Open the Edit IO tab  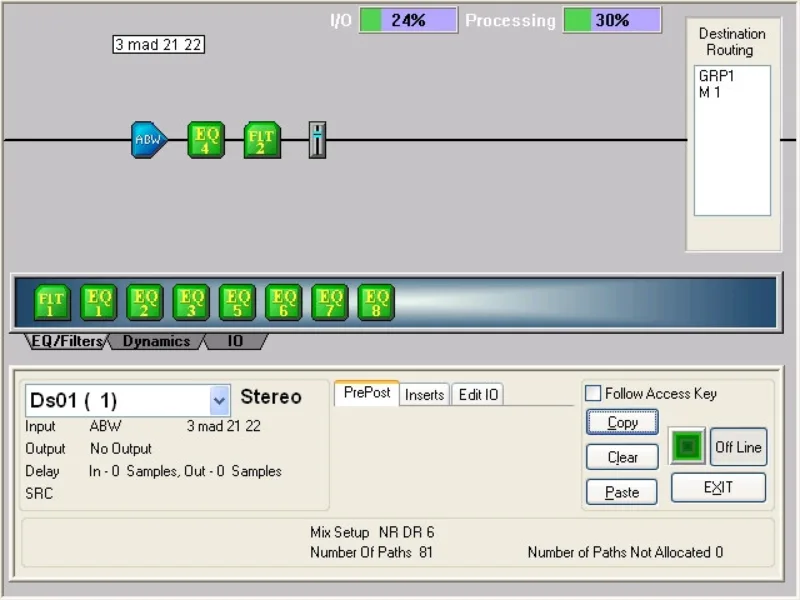pyautogui.click(x=478, y=395)
